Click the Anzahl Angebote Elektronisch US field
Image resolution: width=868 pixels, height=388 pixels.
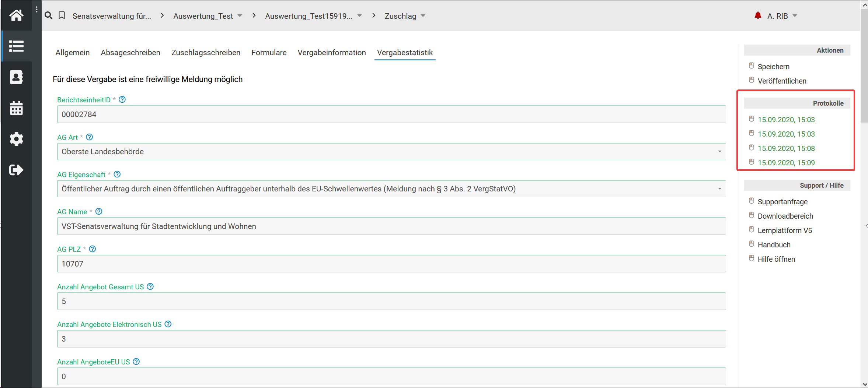[x=391, y=339]
